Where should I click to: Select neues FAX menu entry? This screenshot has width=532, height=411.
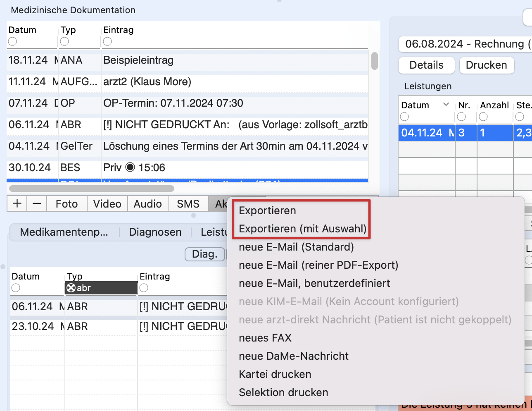(x=265, y=338)
